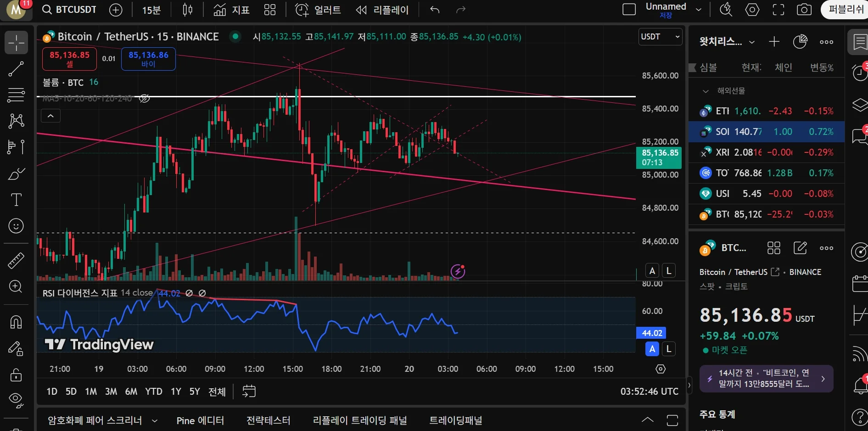Select the brush drawing tool
The width and height of the screenshot is (868, 431).
(16, 174)
